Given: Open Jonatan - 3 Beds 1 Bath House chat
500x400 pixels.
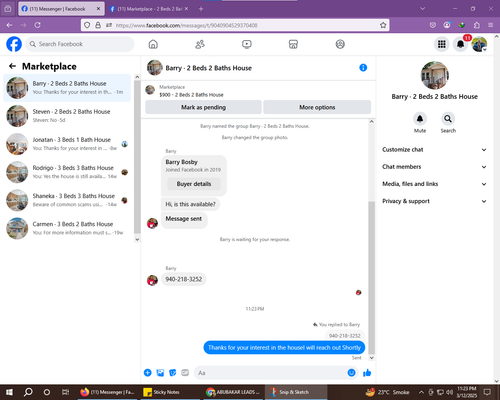Looking at the screenshot, I should [67, 144].
